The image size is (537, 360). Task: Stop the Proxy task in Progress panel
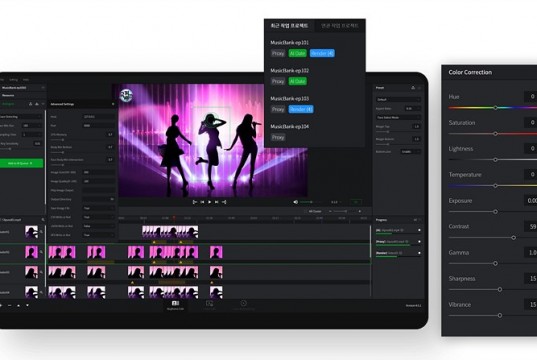(x=419, y=241)
